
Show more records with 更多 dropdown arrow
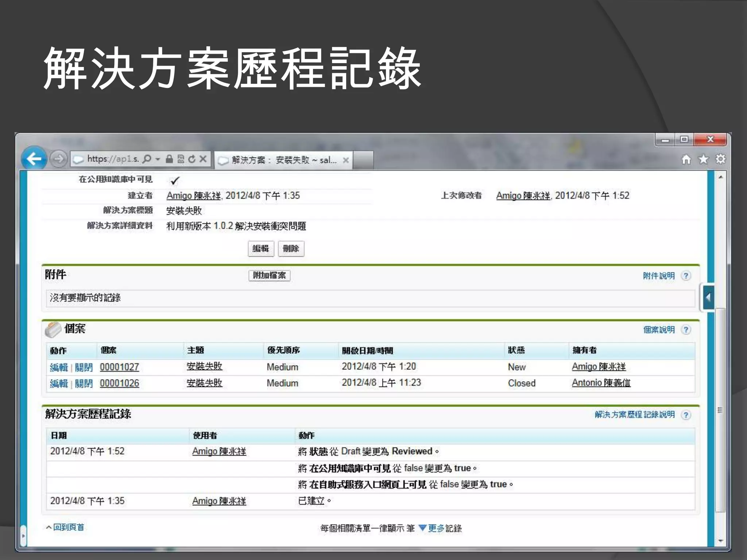tap(422, 528)
